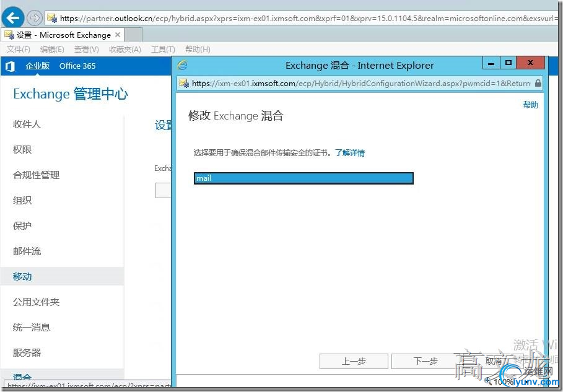Close the Exchange 混合 popup window
The height and width of the screenshot is (392, 563).
[530, 64]
